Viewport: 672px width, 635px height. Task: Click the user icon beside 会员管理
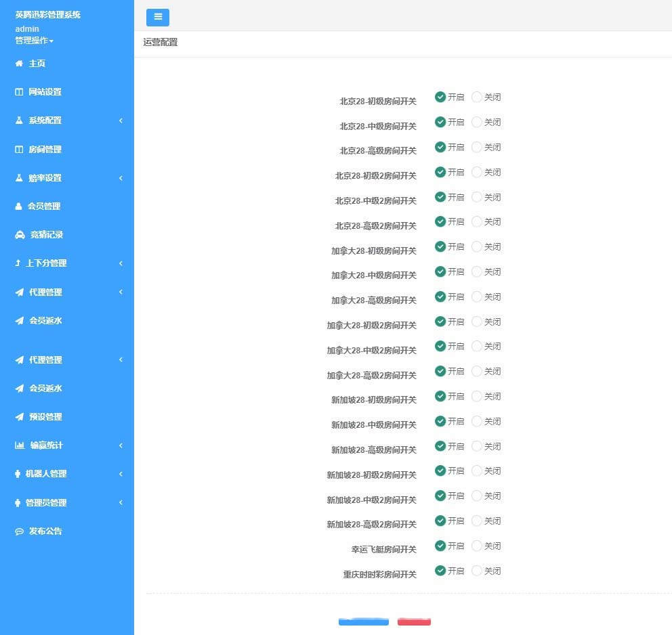click(19, 206)
